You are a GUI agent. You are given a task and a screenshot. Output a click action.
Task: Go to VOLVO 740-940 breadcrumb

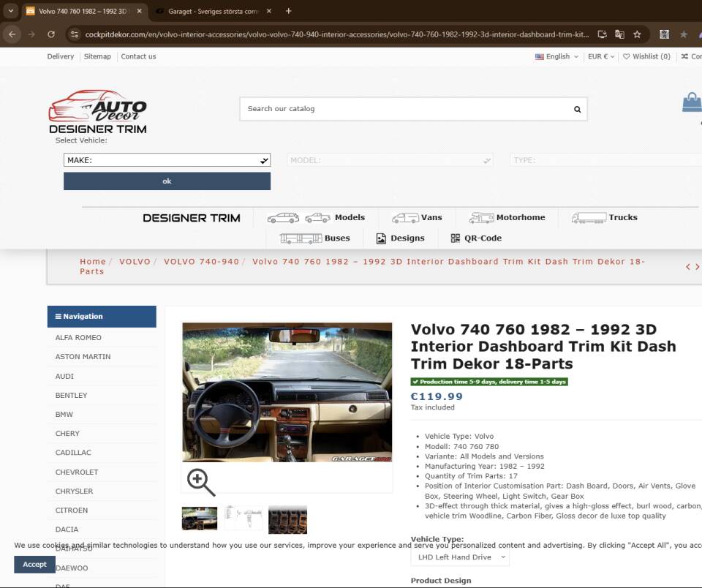[202, 262]
